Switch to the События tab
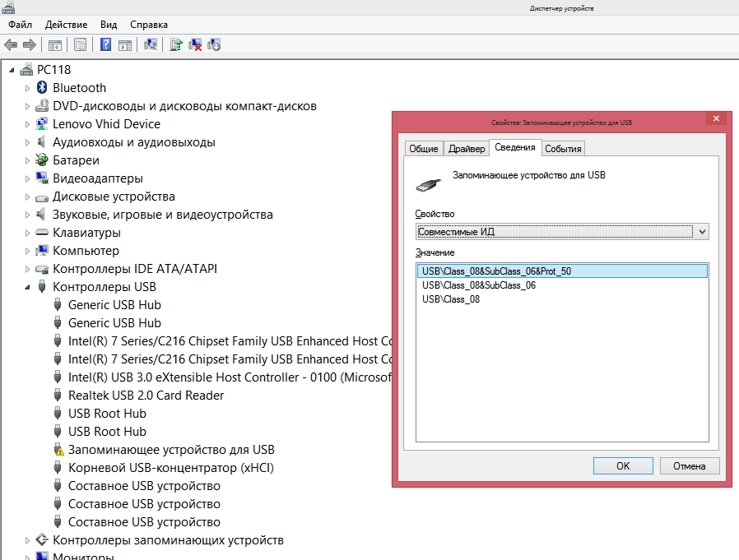Image resolution: width=739 pixels, height=560 pixels. click(563, 149)
